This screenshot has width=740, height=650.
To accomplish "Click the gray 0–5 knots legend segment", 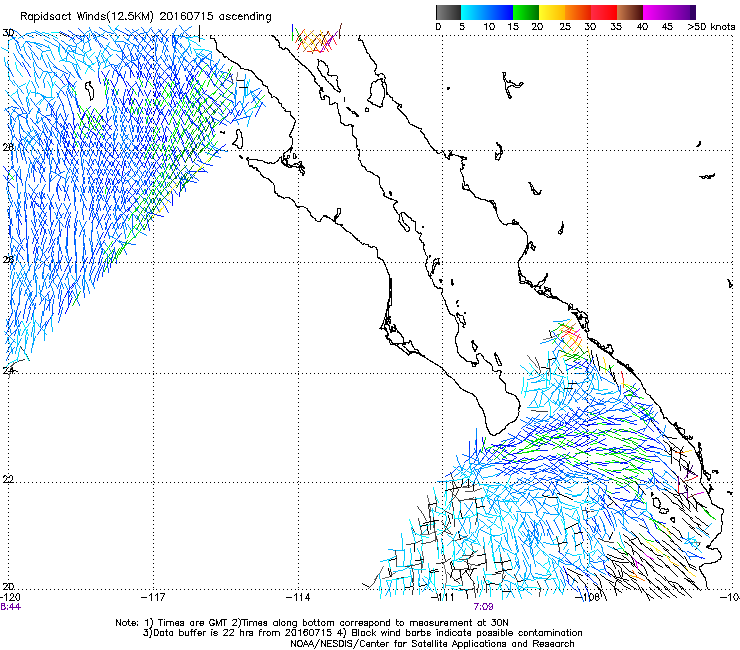I will 448,12.
